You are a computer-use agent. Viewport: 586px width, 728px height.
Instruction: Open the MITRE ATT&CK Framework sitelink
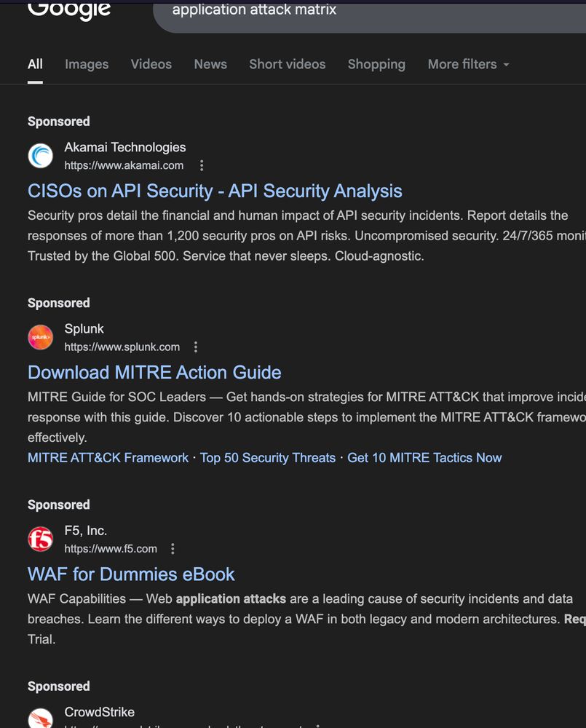[x=108, y=458]
